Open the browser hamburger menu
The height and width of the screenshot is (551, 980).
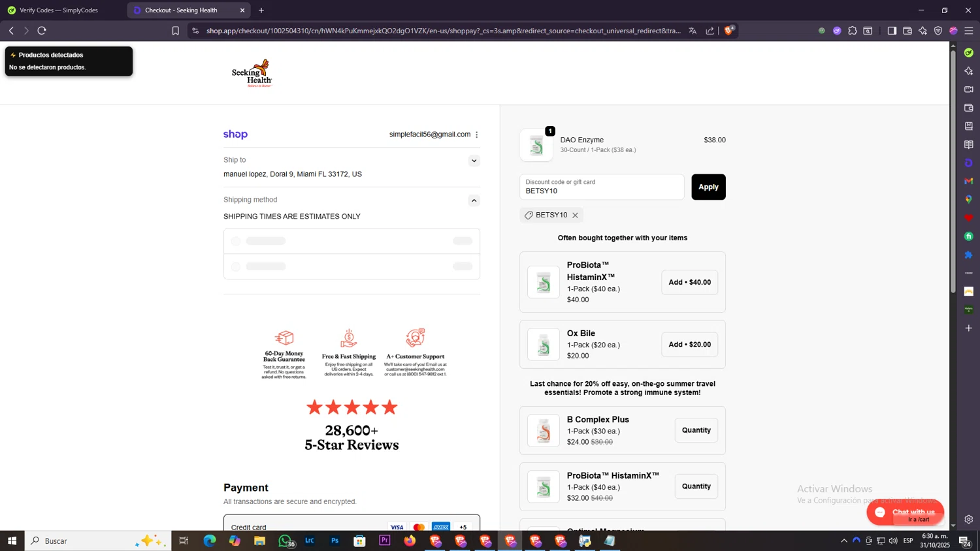969,31
